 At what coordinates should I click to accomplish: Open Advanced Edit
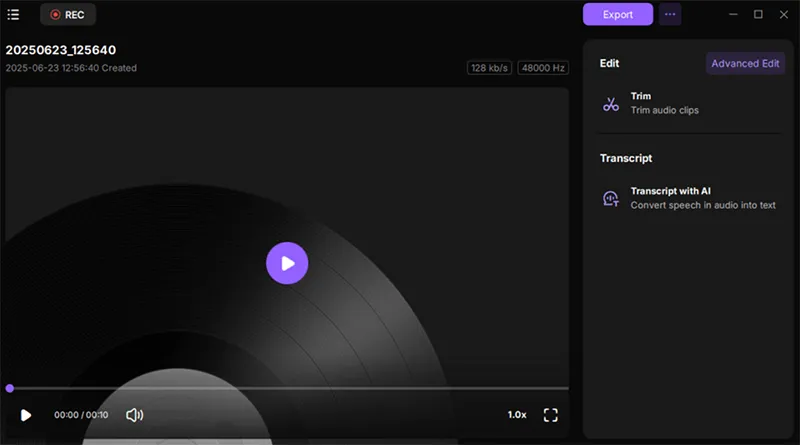click(745, 63)
